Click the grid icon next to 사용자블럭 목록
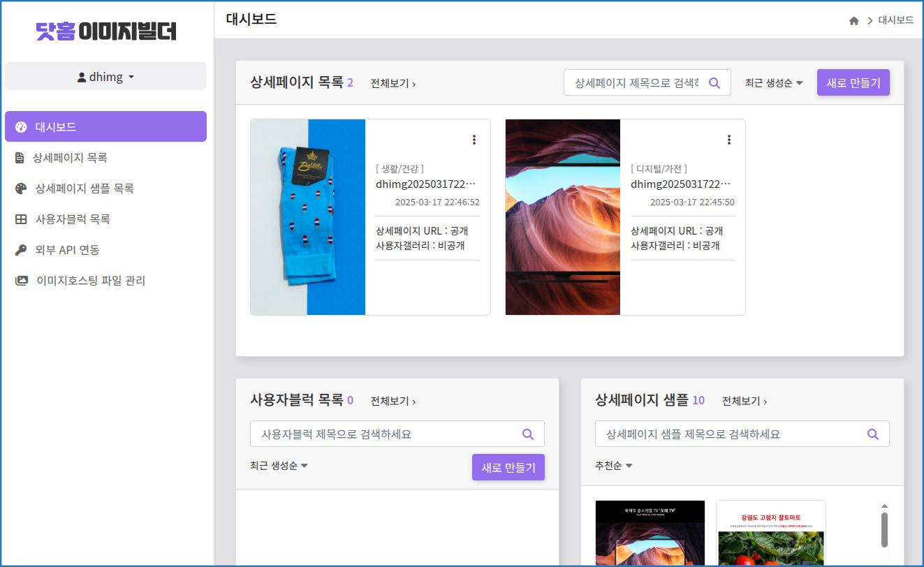 click(20, 219)
